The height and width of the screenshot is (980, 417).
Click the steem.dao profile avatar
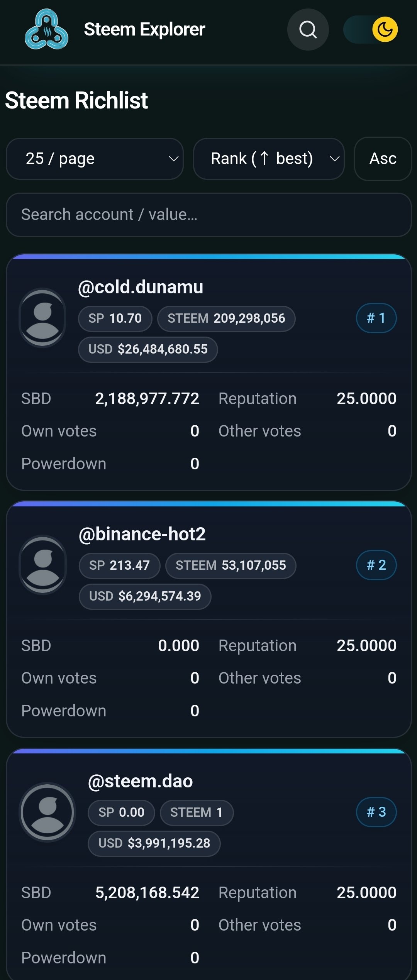coord(47,812)
